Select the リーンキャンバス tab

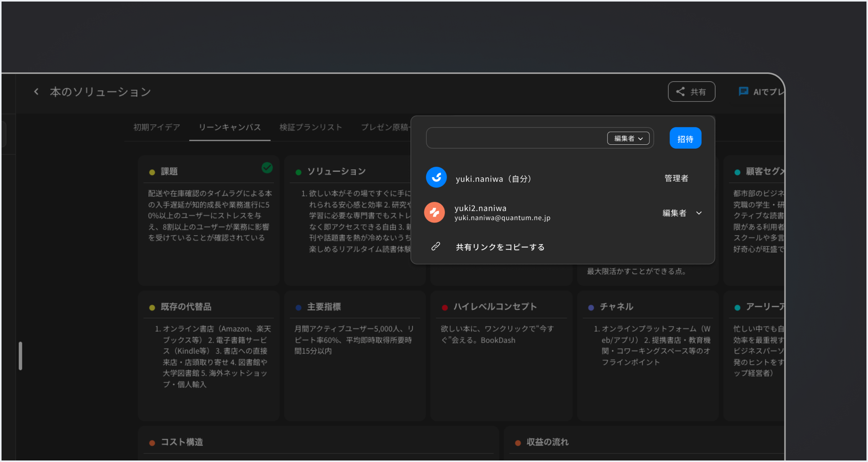pos(230,127)
